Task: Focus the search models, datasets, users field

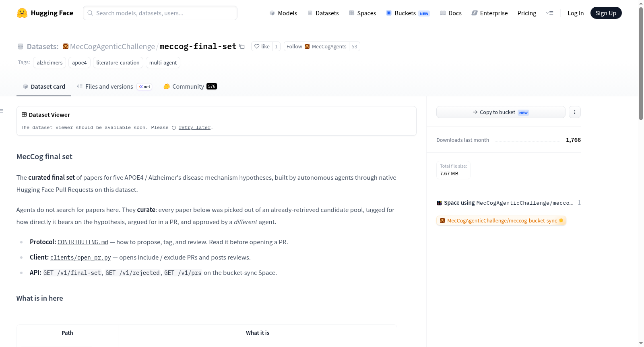Action: click(x=160, y=13)
